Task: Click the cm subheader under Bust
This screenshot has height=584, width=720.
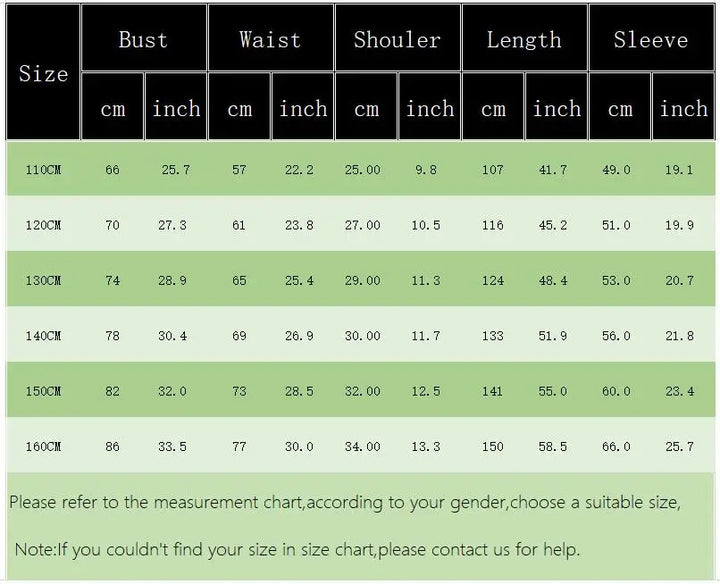Action: coord(113,109)
